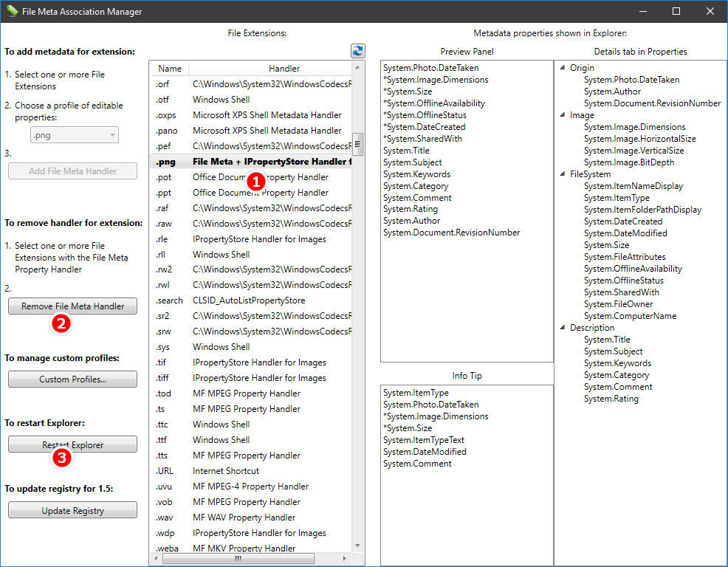
Task: Select the .rle extension row
Action: [x=251, y=238]
